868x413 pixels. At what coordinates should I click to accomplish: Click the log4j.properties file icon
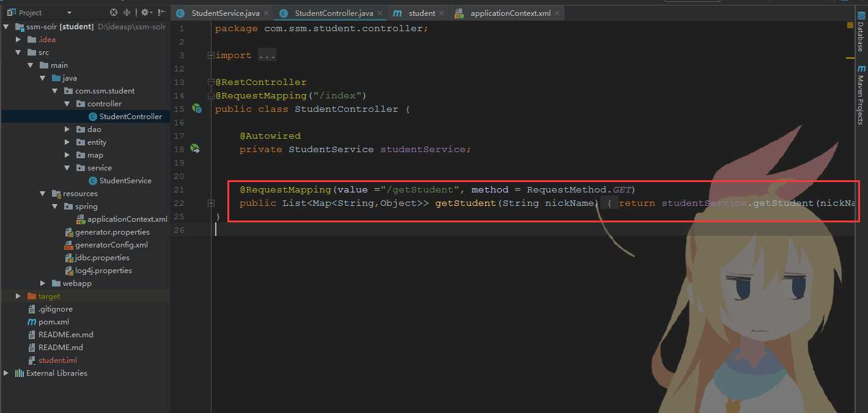click(69, 271)
